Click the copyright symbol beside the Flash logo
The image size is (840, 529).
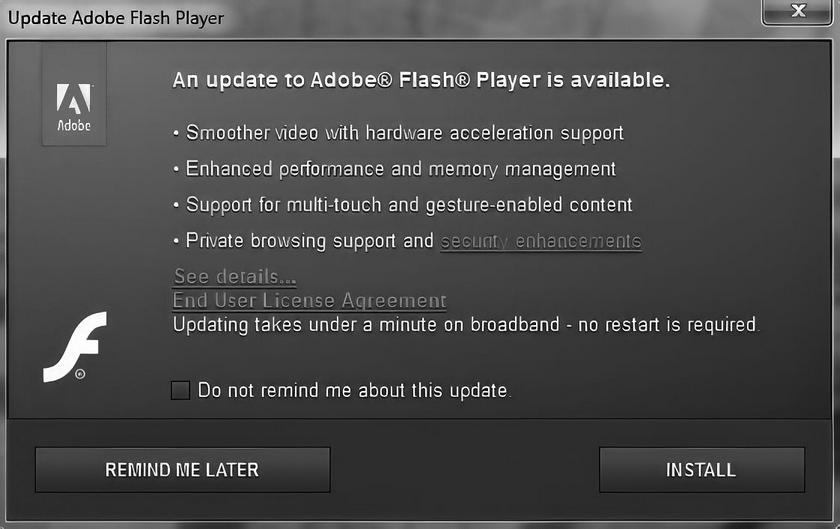click(80, 375)
